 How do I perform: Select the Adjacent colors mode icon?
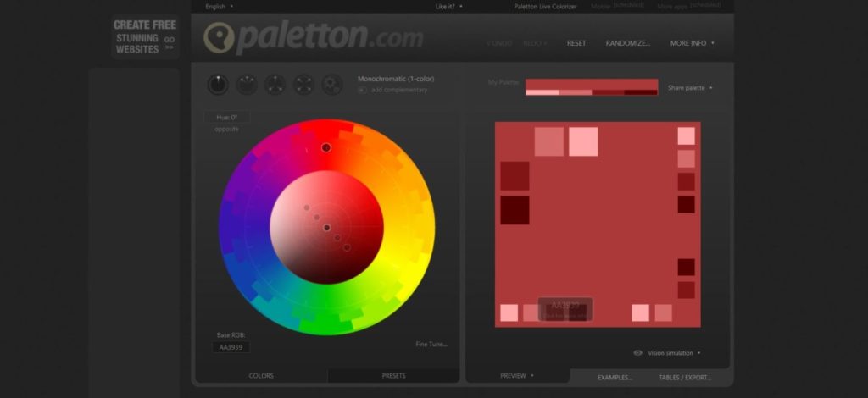(247, 85)
